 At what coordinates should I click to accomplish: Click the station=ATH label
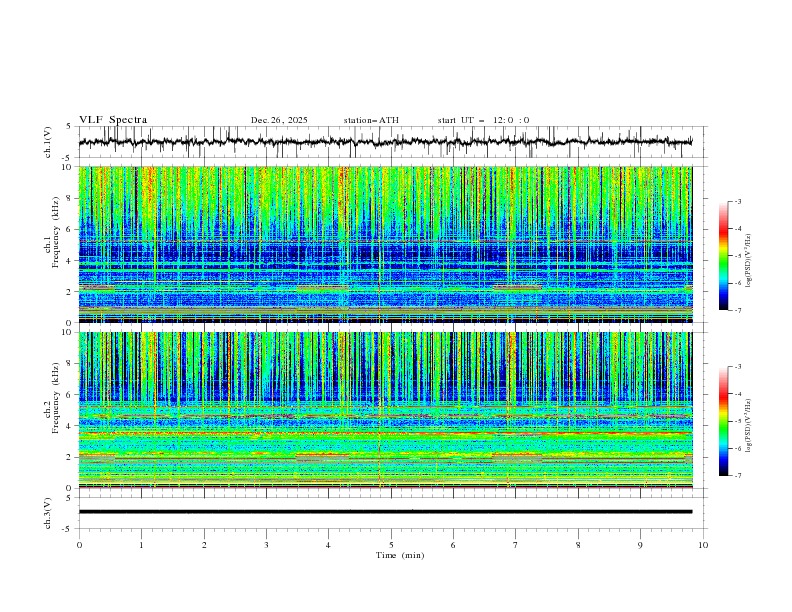371,120
